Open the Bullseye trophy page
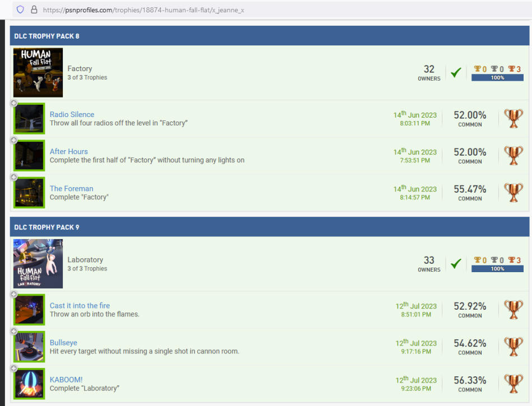Image resolution: width=532 pixels, height=406 pixels. click(x=63, y=342)
